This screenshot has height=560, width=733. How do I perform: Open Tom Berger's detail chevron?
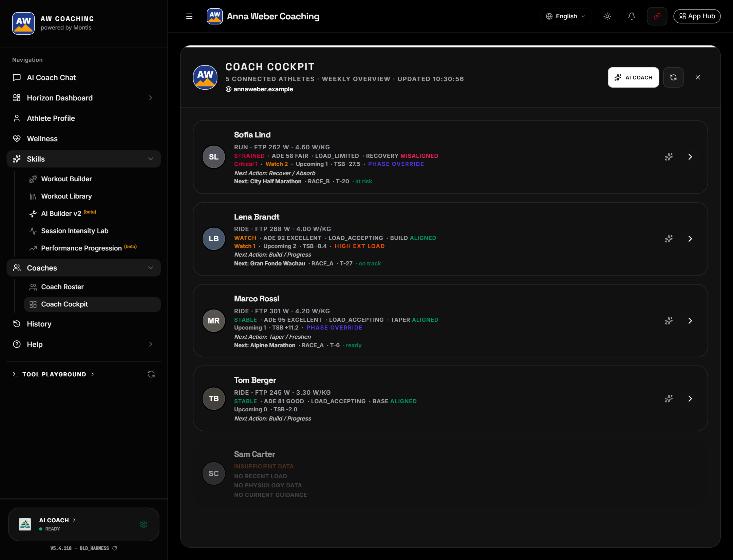(690, 398)
